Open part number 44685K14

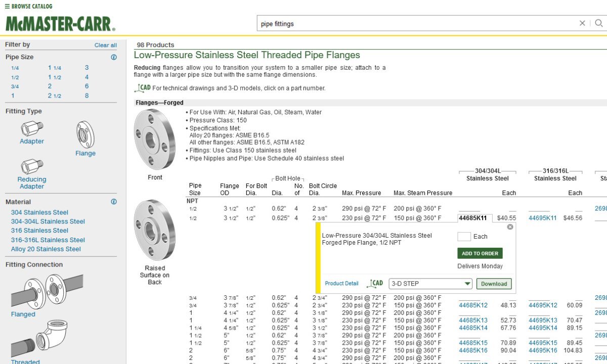coord(473,328)
